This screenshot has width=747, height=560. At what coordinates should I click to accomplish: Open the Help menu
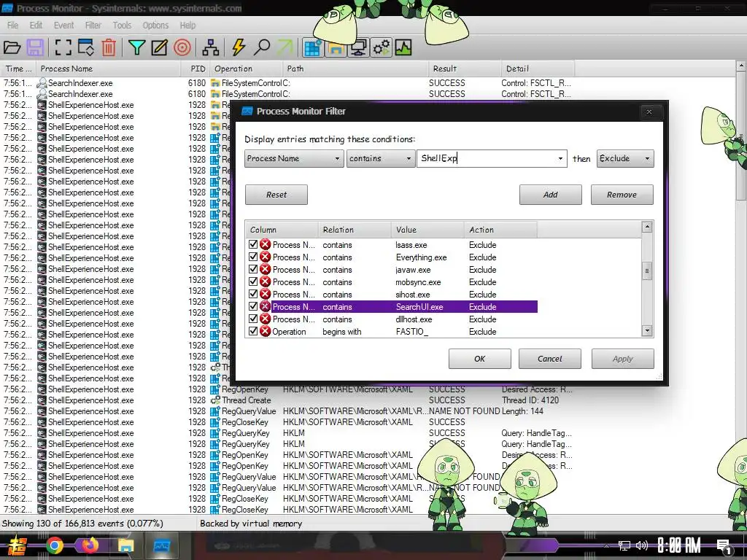(187, 26)
